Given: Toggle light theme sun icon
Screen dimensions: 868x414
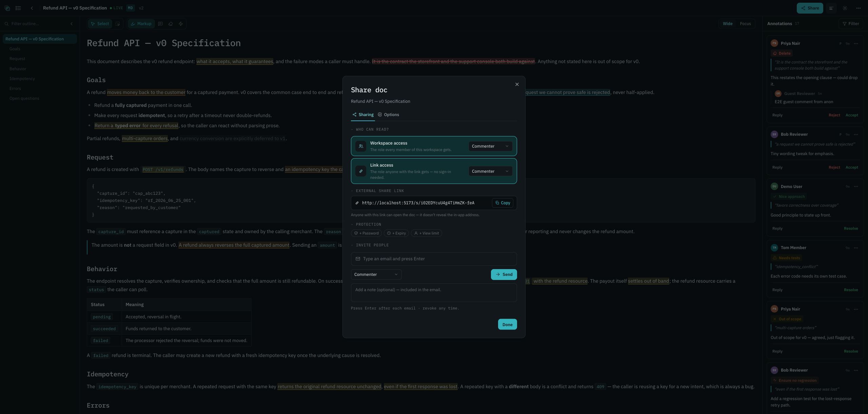Looking at the screenshot, I should point(845,8).
